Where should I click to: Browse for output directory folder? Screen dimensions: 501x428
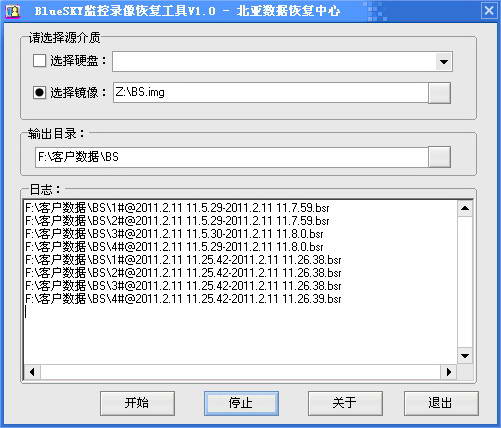(439, 157)
